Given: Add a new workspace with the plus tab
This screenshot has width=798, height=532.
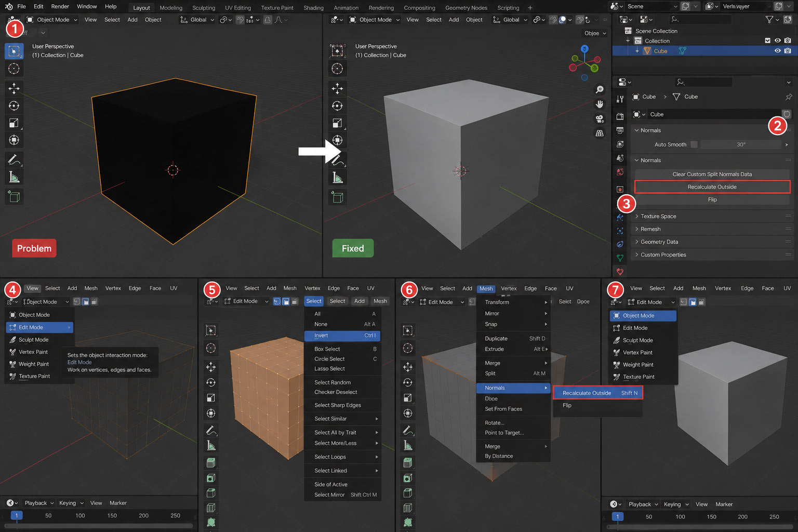Looking at the screenshot, I should [530, 8].
